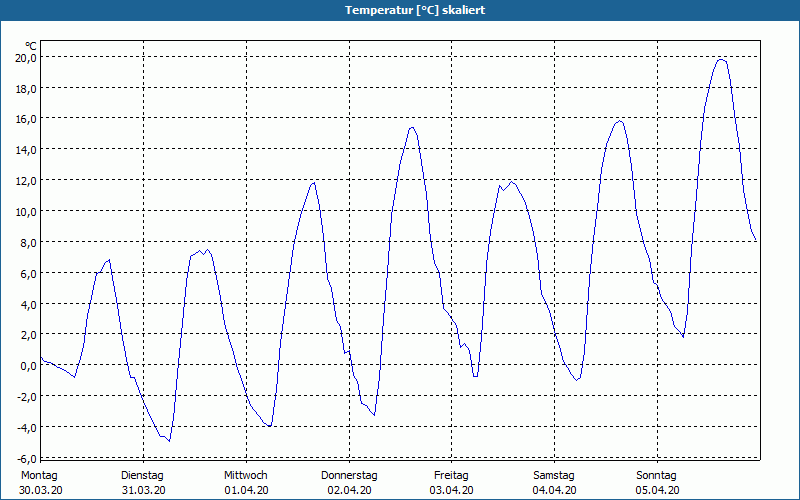
Task: Select the 4,0 y-axis label
Action: coord(28,305)
